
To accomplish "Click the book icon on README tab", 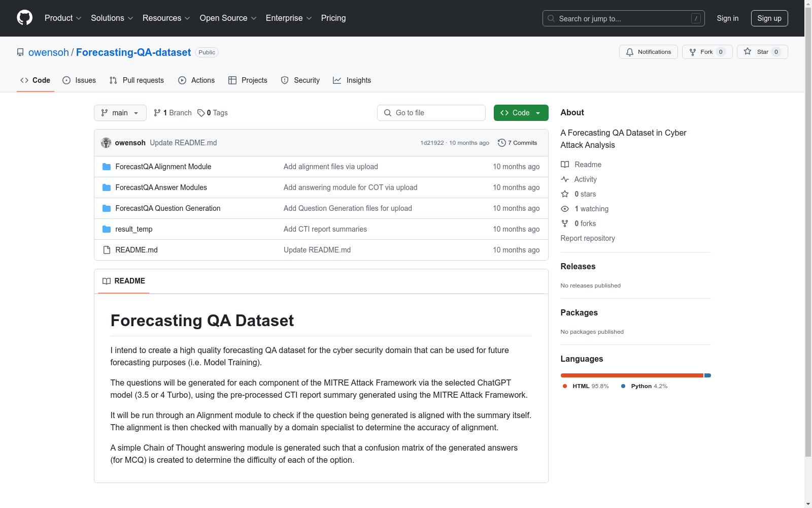I will click(107, 281).
